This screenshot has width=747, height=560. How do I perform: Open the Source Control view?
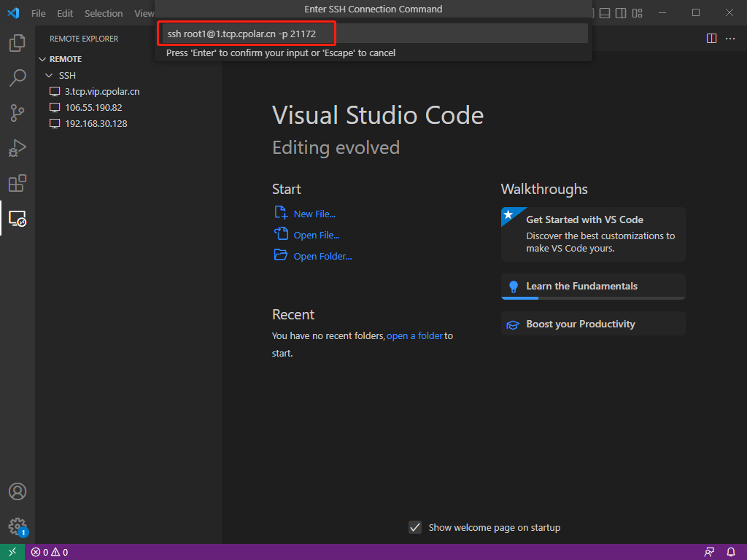coord(18,113)
